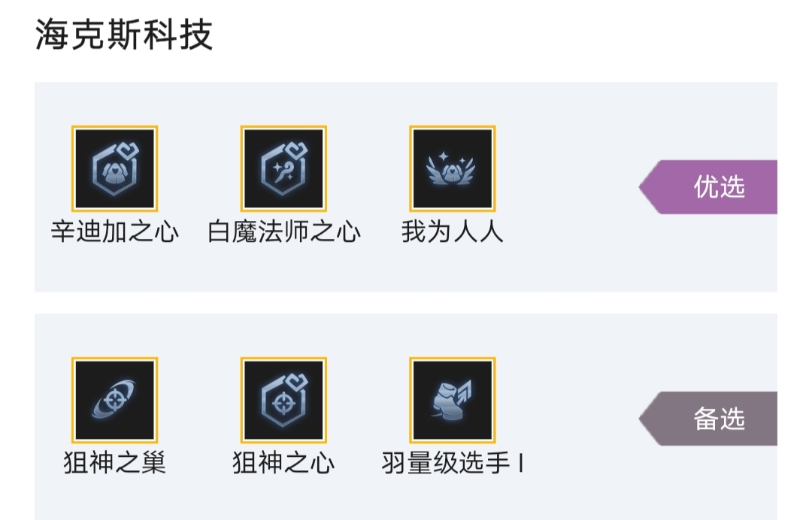Click the 辛迪加之心 augment icon
Image resolution: width=812 pixels, height=520 pixels.
[114, 168]
